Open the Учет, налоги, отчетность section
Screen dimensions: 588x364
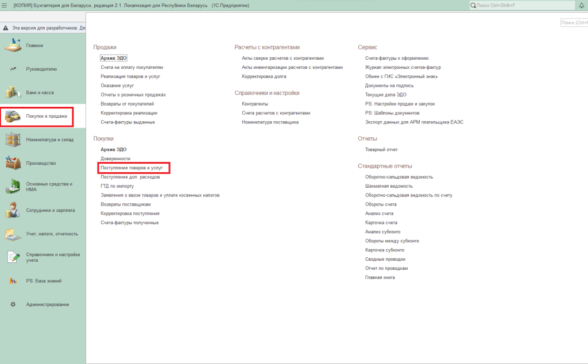coord(52,234)
